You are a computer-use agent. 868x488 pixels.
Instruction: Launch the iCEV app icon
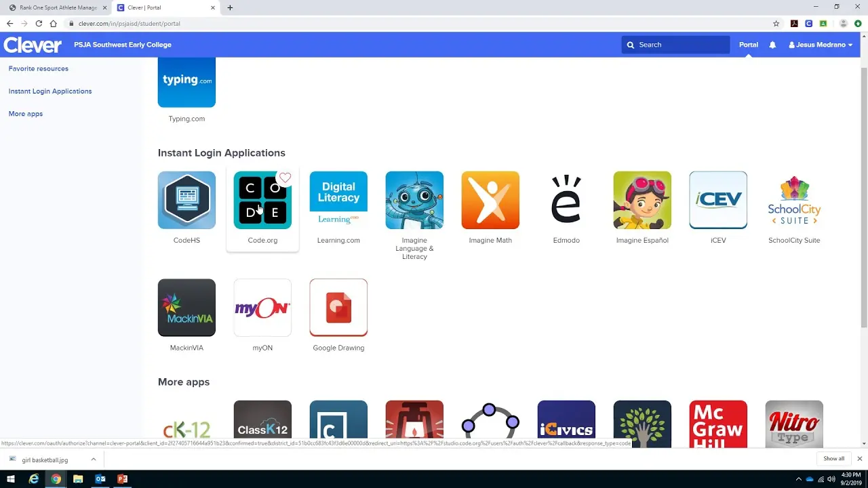tap(718, 200)
